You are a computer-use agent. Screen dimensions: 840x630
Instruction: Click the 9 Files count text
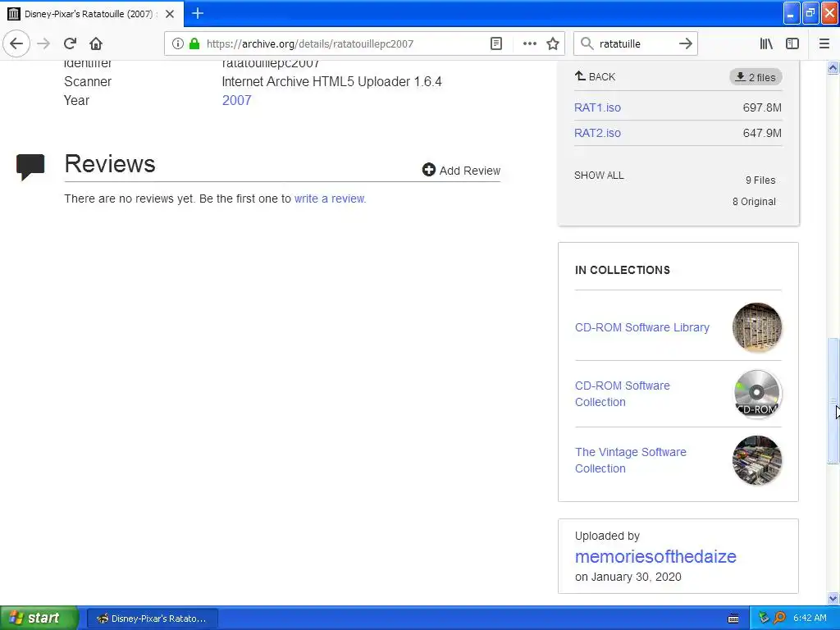[760, 180]
